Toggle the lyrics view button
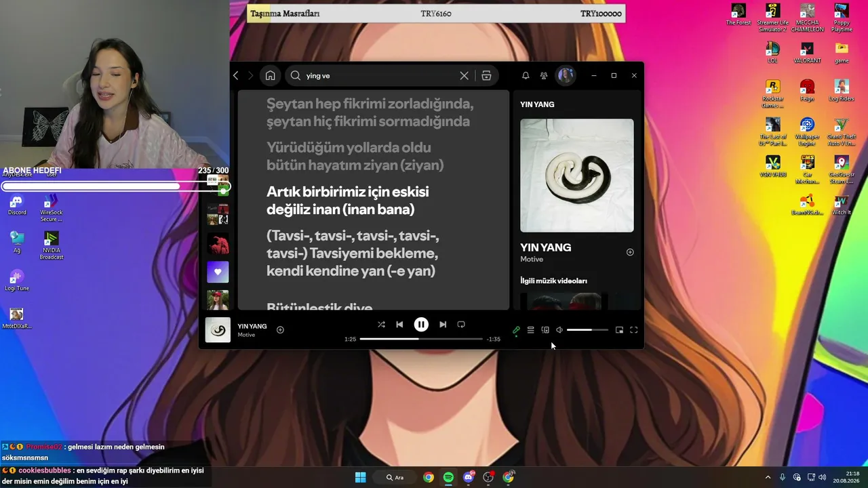 coord(516,330)
